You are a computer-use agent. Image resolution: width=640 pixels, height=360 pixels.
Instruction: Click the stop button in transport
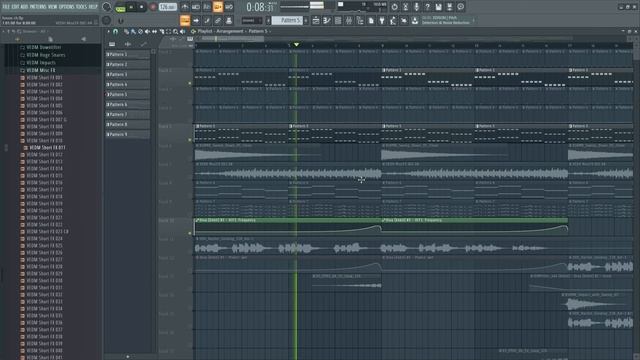(x=141, y=7)
